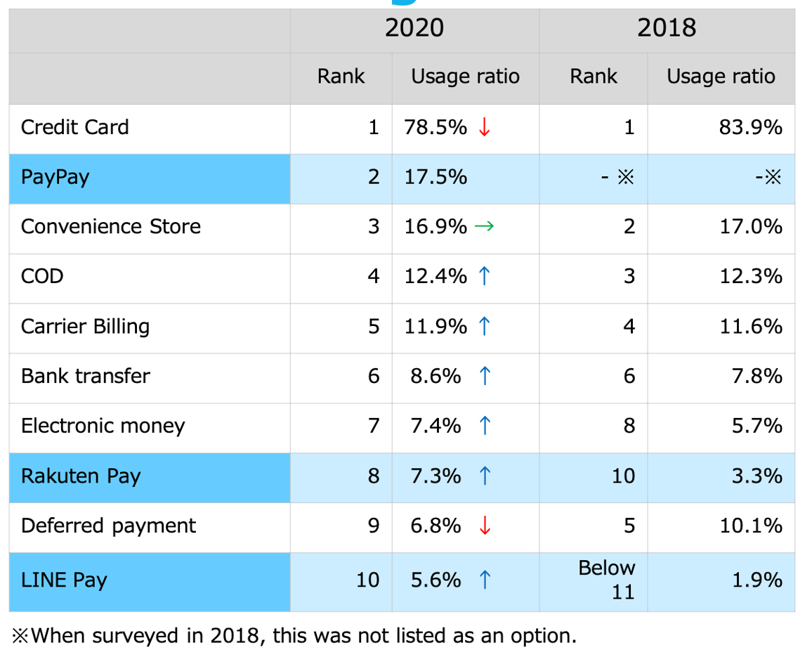The image size is (812, 652).
Task: Click the 7.3% usage ratio value
Action: [436, 476]
